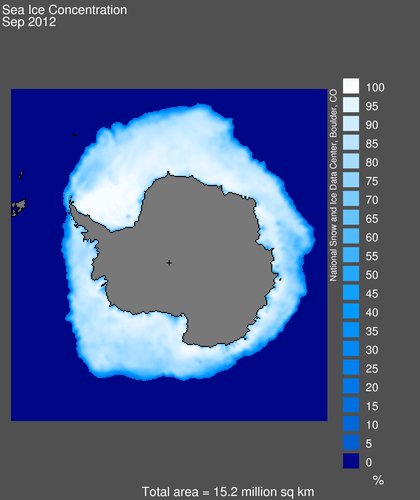This screenshot has height=500, width=420.
Task: Click the National Snow and Ice Data Center credit
Action: 333,185
